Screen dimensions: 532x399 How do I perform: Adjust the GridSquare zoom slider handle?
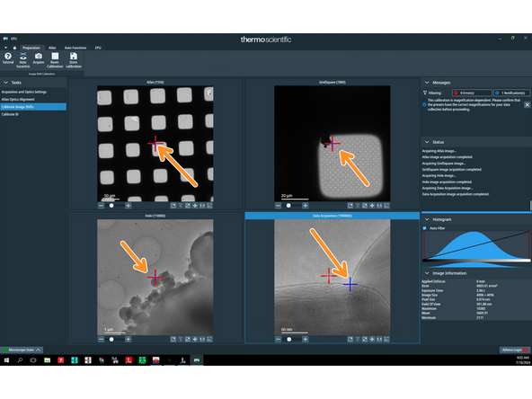pos(288,206)
